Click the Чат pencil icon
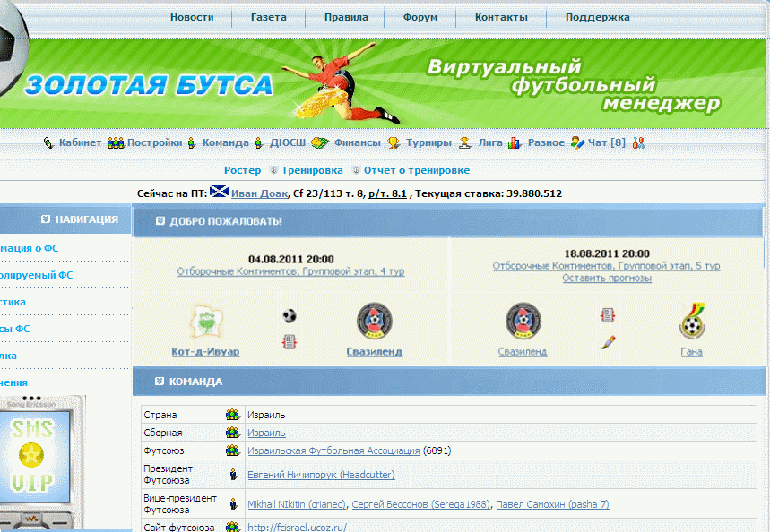Screen dimensions: 770x532 577,143
